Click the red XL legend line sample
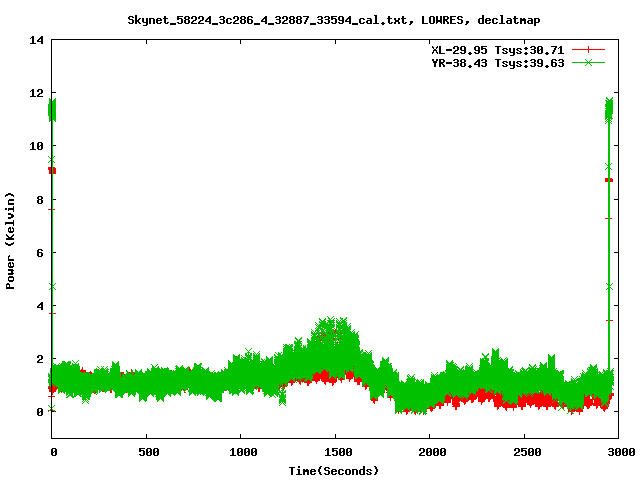Viewport: 640px width, 480px height. [x=588, y=50]
